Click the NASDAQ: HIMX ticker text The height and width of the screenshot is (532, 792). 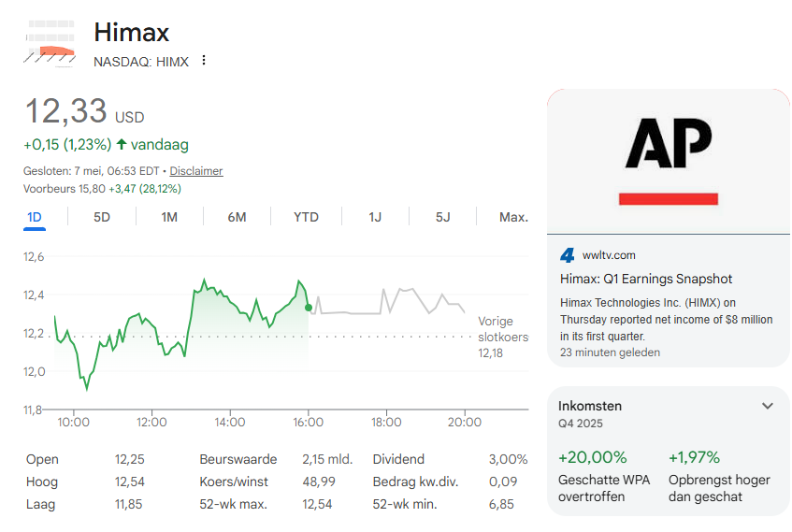pos(141,62)
